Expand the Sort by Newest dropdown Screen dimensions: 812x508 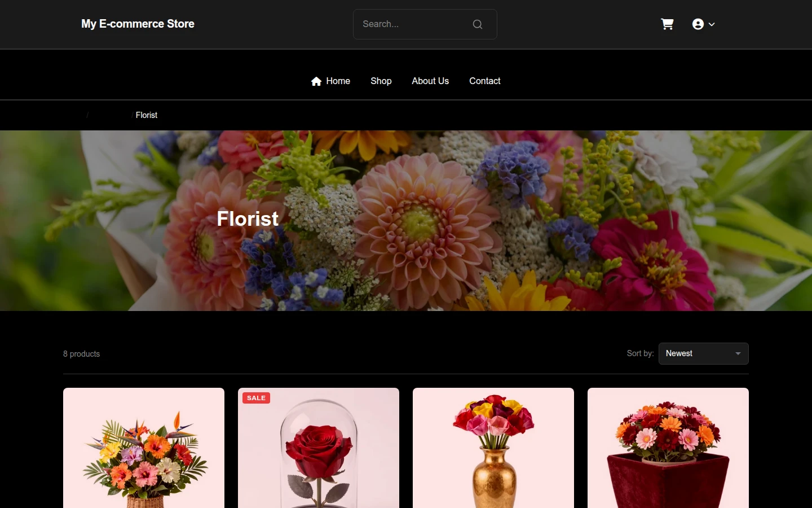tap(704, 354)
